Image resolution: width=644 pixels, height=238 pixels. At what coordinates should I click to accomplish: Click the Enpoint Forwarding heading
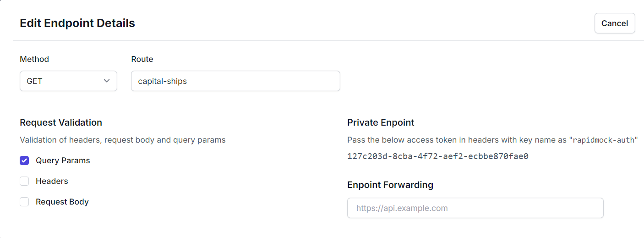390,185
